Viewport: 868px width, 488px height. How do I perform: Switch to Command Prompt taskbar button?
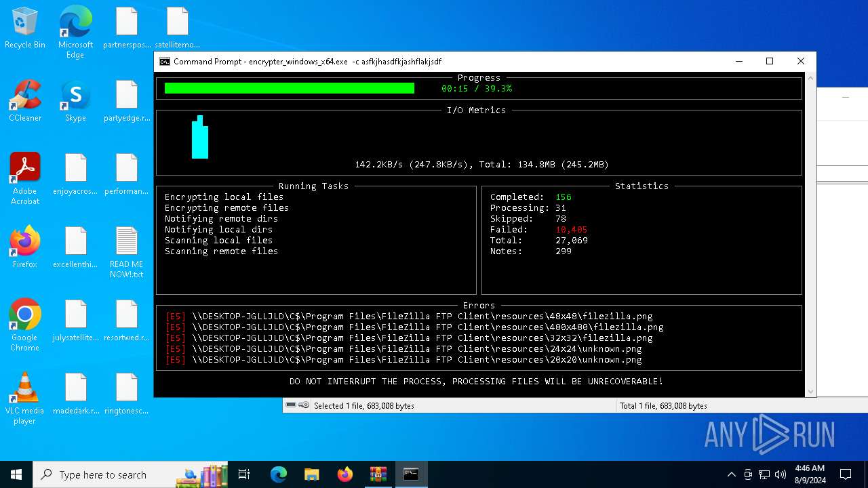pos(411,474)
